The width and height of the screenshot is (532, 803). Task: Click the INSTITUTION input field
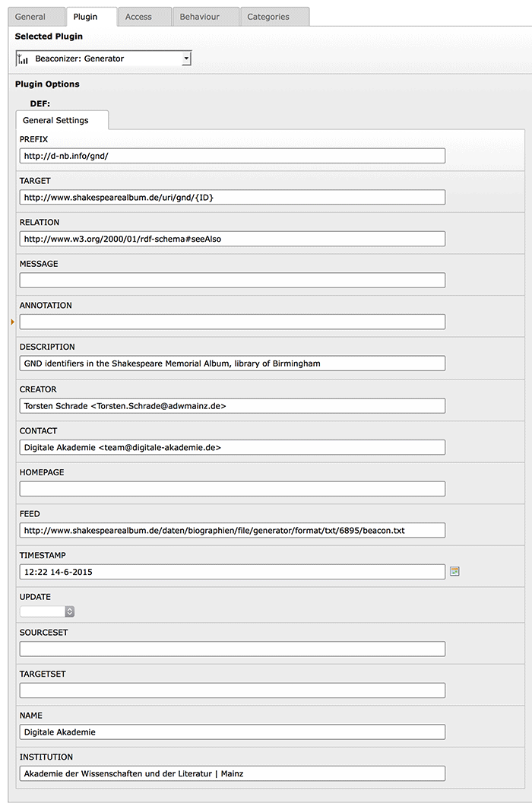[x=232, y=773]
